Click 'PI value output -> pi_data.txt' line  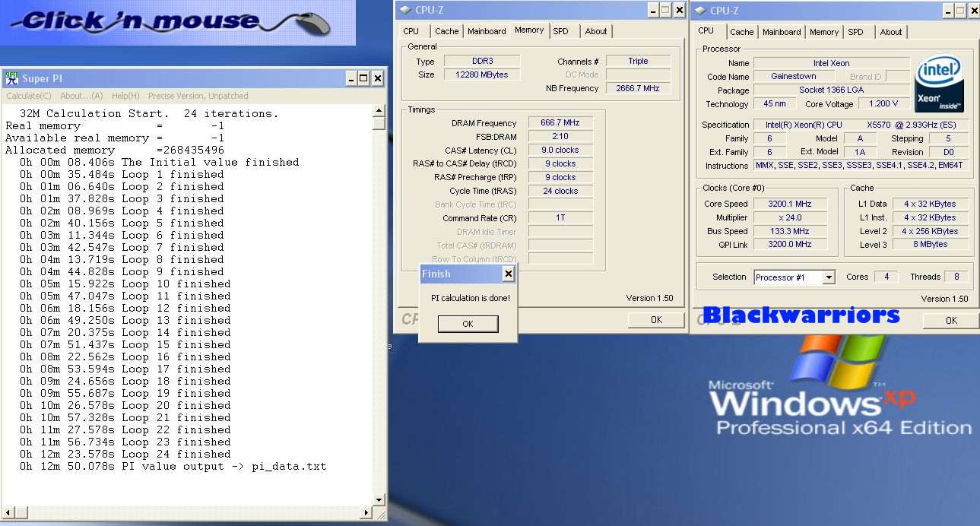[x=173, y=466]
